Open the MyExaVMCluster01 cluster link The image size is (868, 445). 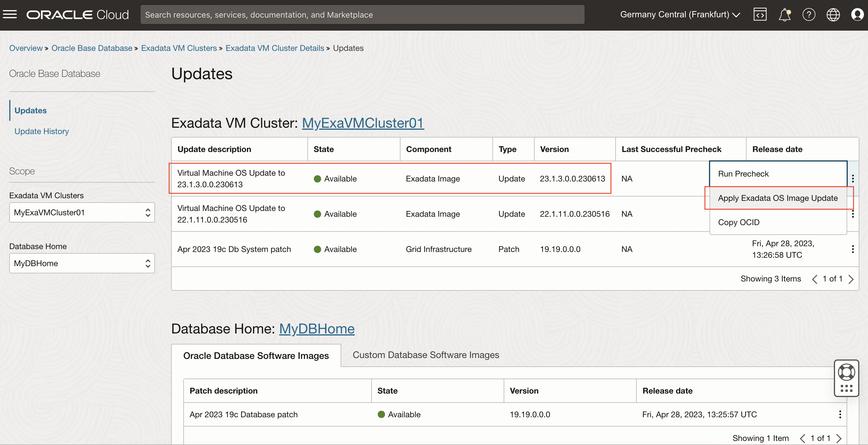pyautogui.click(x=363, y=123)
